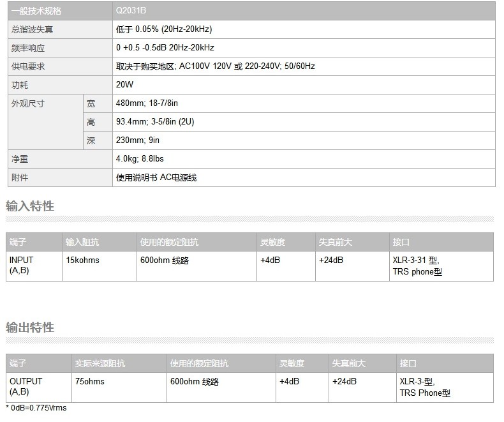Click the '输入阻抗' column header
504x422 pixels.
[x=100, y=242]
